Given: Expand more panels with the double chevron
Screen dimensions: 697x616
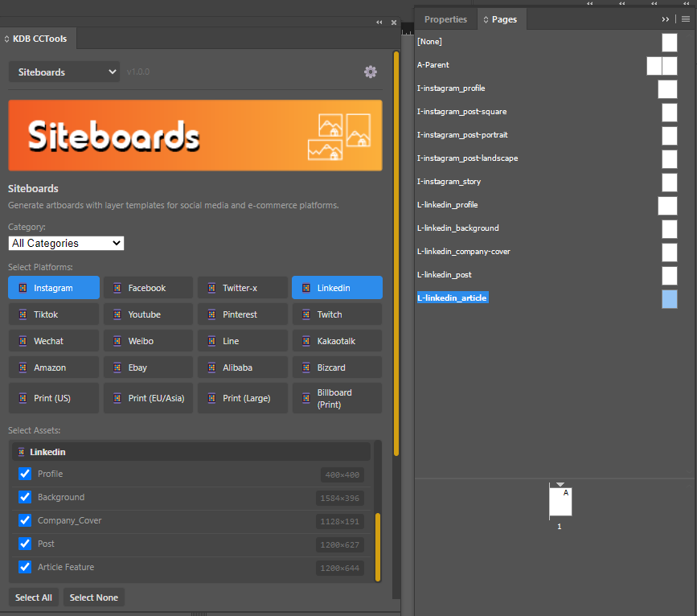Looking at the screenshot, I should tap(666, 19).
